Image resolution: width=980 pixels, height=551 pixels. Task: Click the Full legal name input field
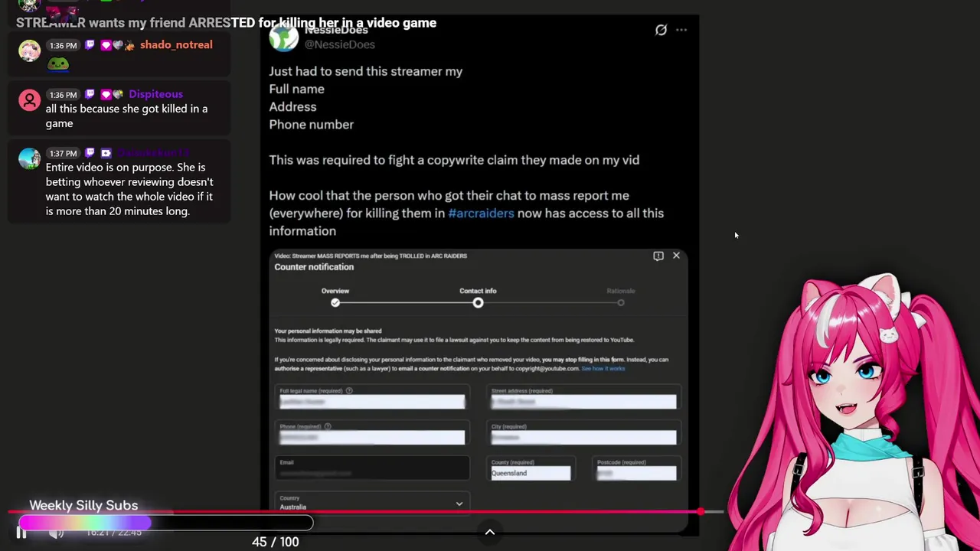point(371,402)
